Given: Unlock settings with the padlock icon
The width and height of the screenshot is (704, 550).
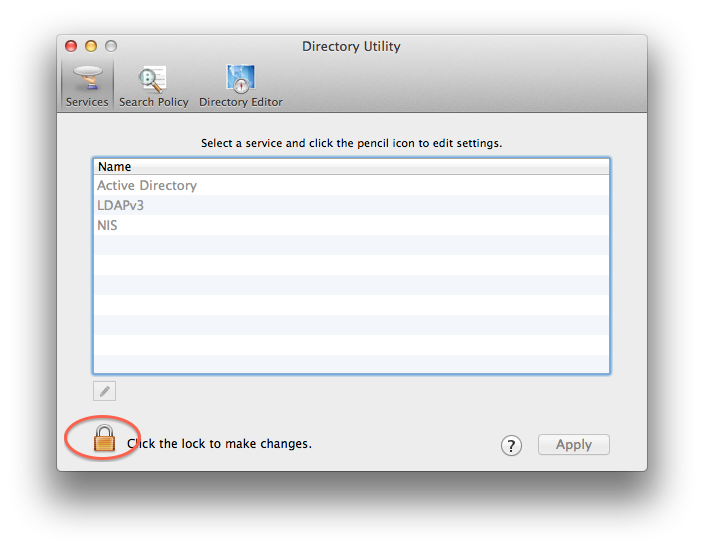Looking at the screenshot, I should point(104,438).
